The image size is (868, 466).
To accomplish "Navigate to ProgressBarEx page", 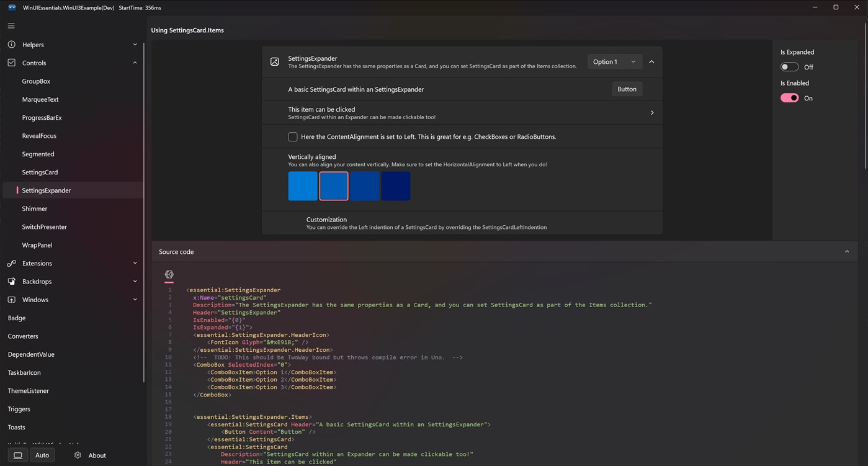I will pos(73,117).
